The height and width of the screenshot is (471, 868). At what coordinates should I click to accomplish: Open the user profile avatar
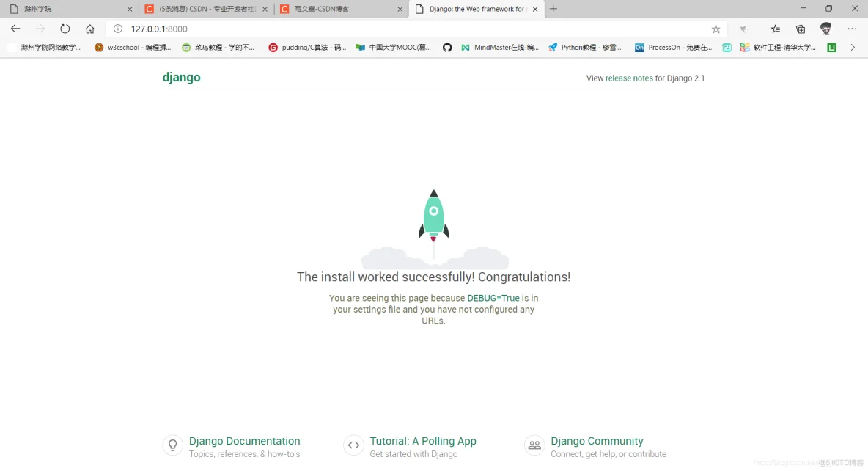tap(826, 29)
